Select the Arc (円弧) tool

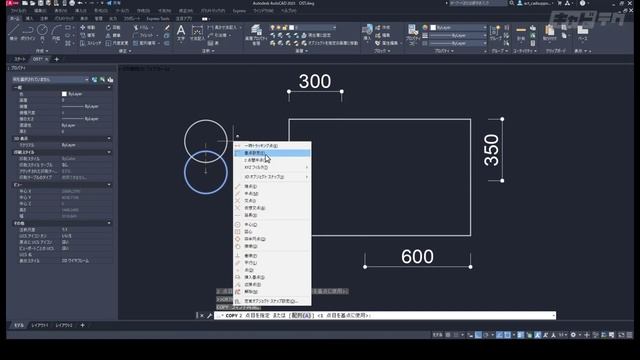56,32
